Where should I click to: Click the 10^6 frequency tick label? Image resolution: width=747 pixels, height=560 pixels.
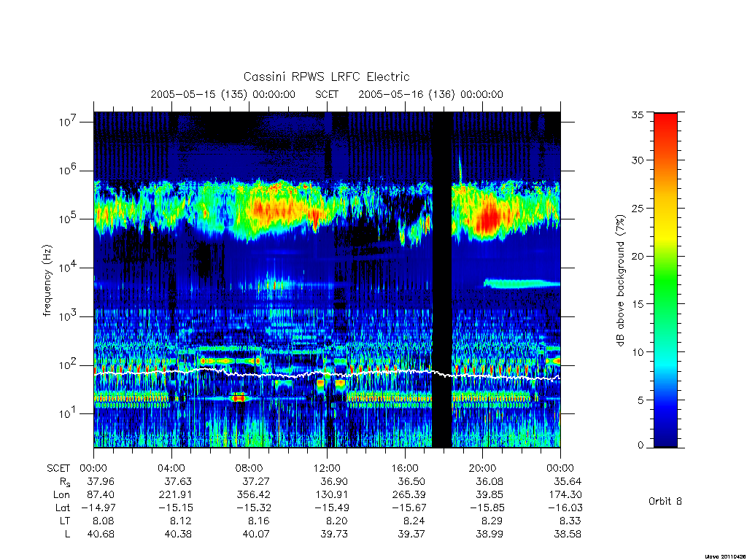click(66, 170)
